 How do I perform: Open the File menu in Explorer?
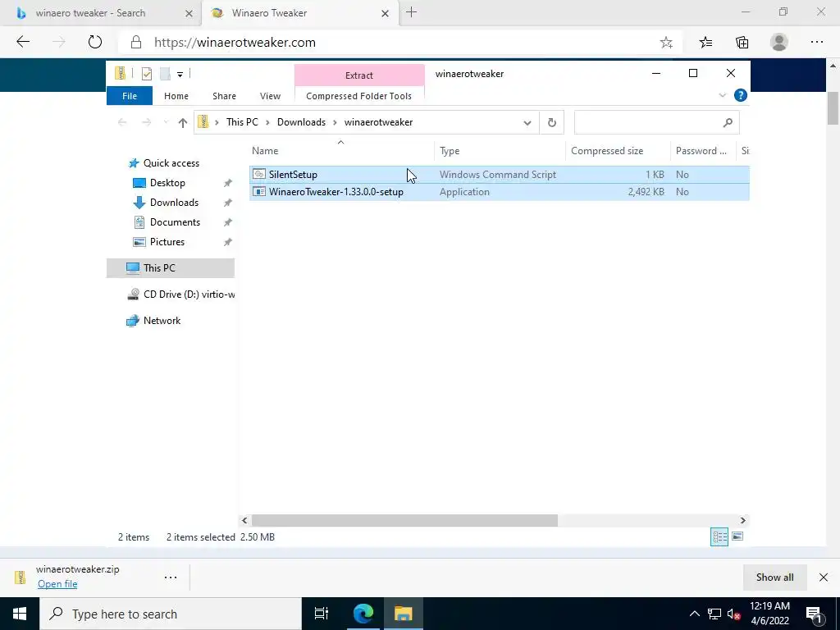click(129, 96)
